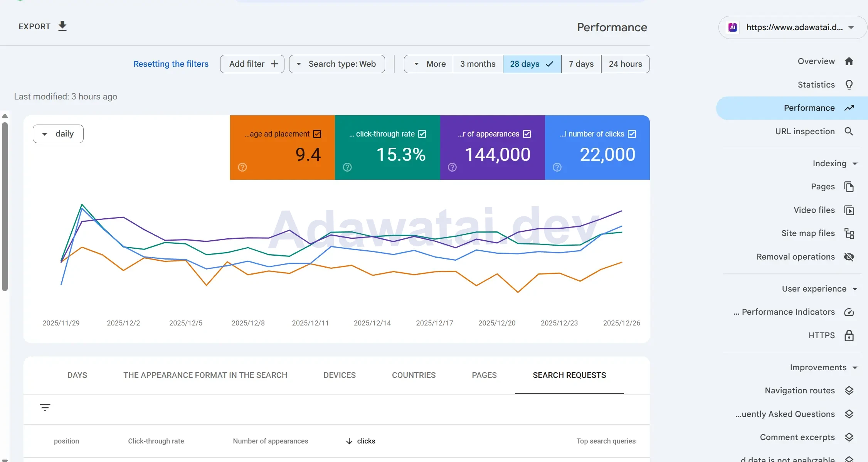Viewport: 868px width, 462px height.
Task: Open the Search type: Web dropdown
Action: point(337,64)
